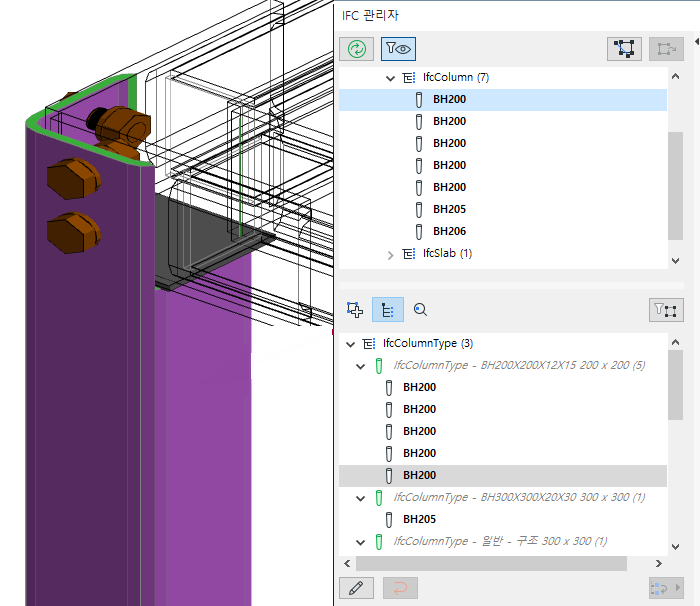Click the pencil edit button
The height and width of the screenshot is (606, 700).
[356, 588]
